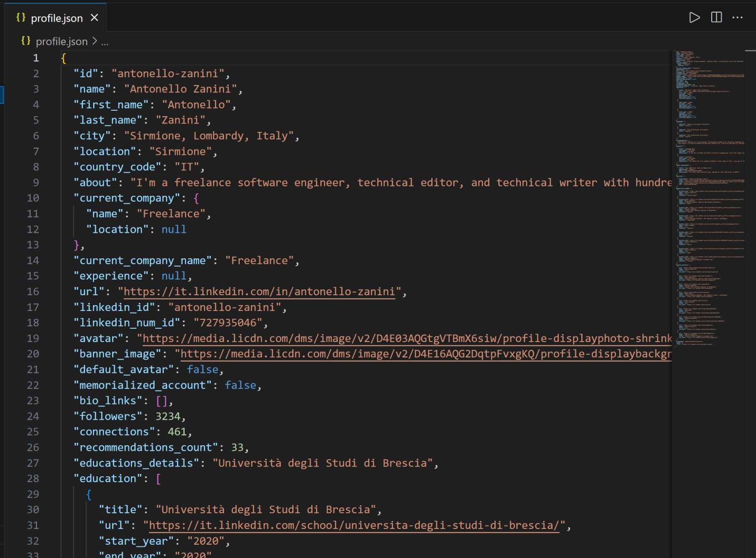Click the opening brace on line 1
This screenshot has width=756, height=558.
[63, 58]
